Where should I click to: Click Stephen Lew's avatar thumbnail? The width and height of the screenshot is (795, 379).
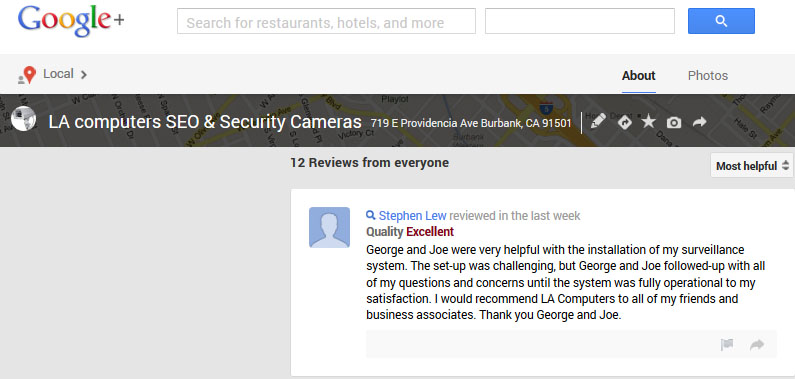pos(330,227)
